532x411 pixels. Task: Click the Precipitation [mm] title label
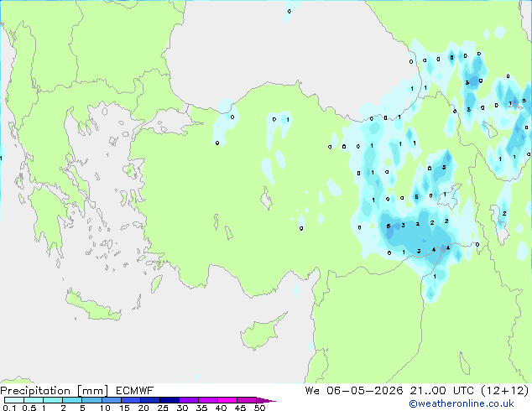[x=55, y=391]
